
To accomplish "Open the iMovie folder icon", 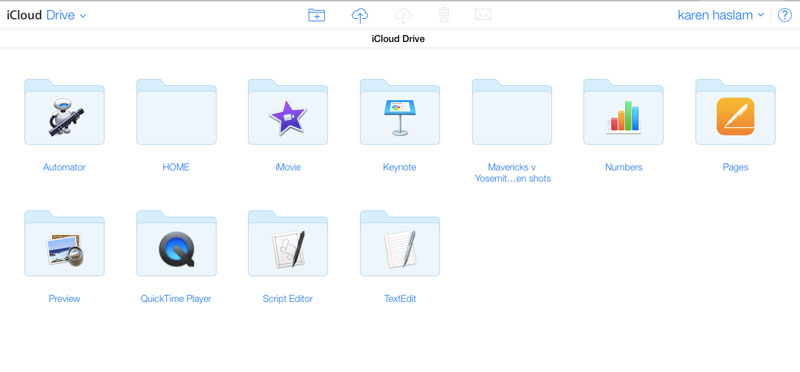I will tap(288, 112).
